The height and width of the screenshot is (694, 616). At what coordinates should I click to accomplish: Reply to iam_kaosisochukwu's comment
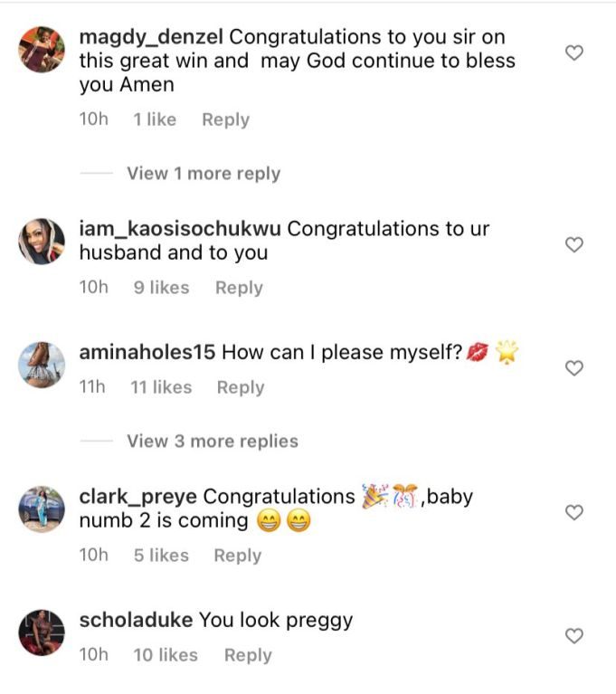pyautogui.click(x=239, y=288)
